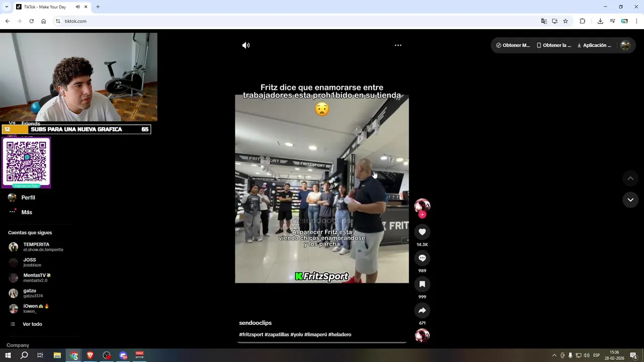Viewport: 644px width, 362px height.
Task: Click the Company footer link
Action: click(x=18, y=345)
